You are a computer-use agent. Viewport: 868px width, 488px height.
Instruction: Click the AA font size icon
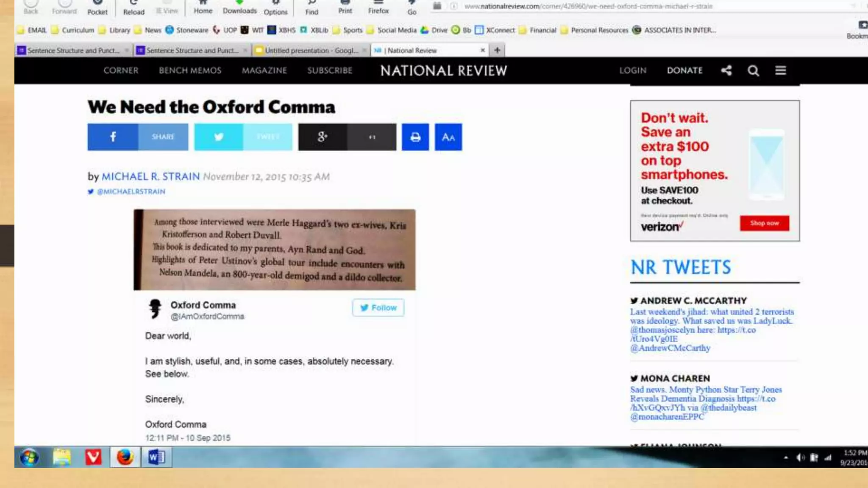pos(448,137)
